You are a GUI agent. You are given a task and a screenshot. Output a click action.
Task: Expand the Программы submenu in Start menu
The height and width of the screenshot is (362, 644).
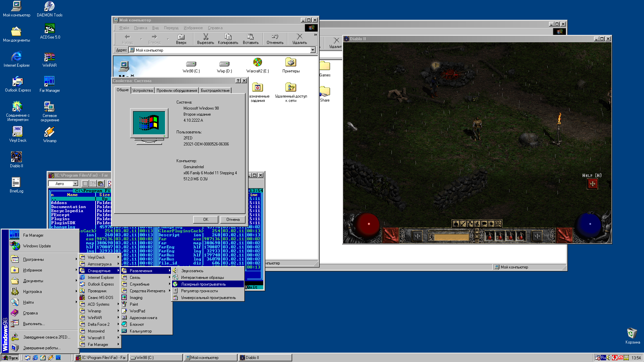tap(44, 259)
